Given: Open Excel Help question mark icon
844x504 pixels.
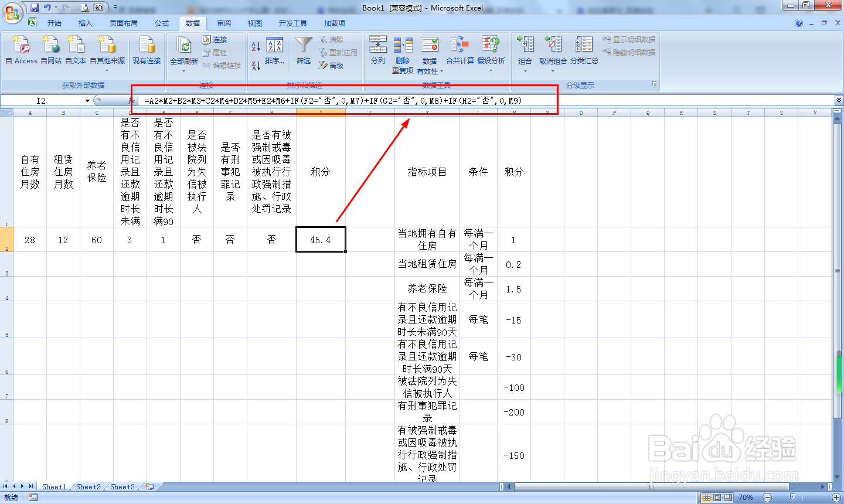Looking at the screenshot, I should pos(799,23).
